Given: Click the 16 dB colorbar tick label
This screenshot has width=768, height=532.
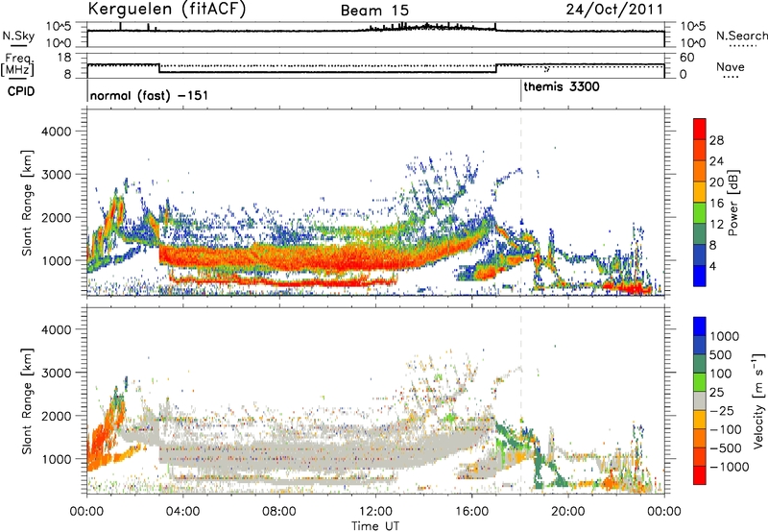Looking at the screenshot, I should pyautogui.click(x=716, y=204).
